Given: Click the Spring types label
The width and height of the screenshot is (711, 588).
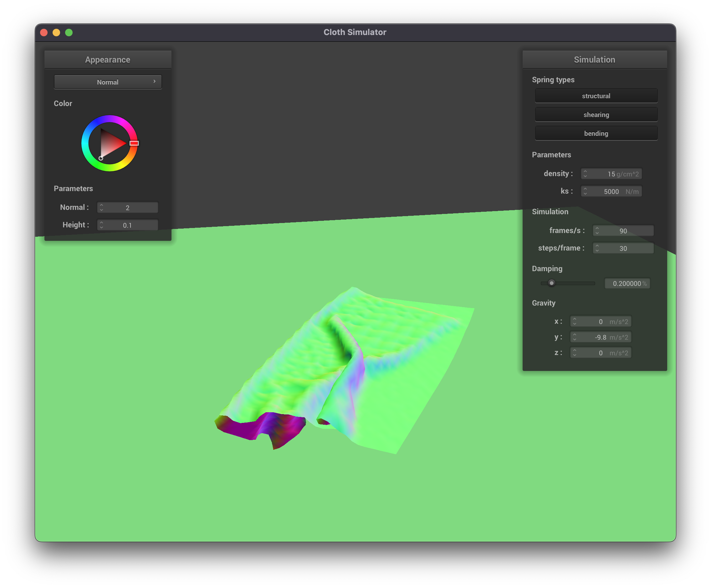Looking at the screenshot, I should point(553,80).
